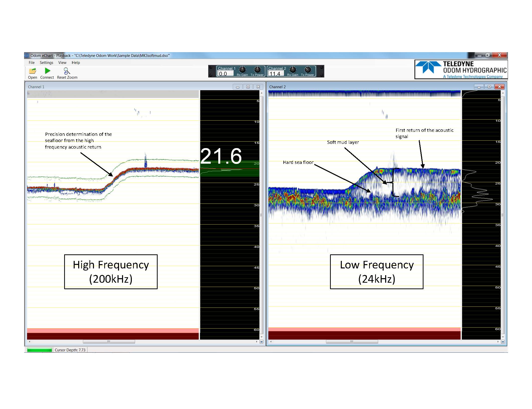Screen dimensions: 532x409
Task: Click Channel 1 Tx Power knob
Action: 257,69
